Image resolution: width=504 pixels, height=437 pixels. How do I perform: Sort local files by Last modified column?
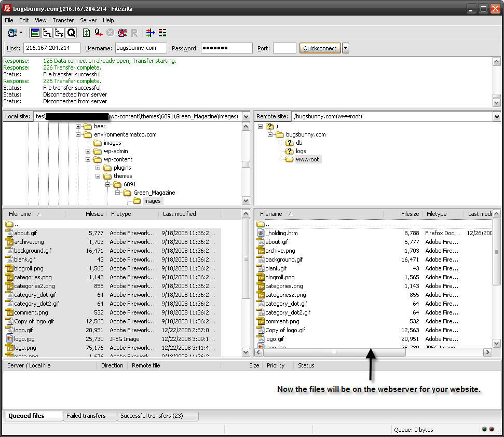(x=190, y=214)
